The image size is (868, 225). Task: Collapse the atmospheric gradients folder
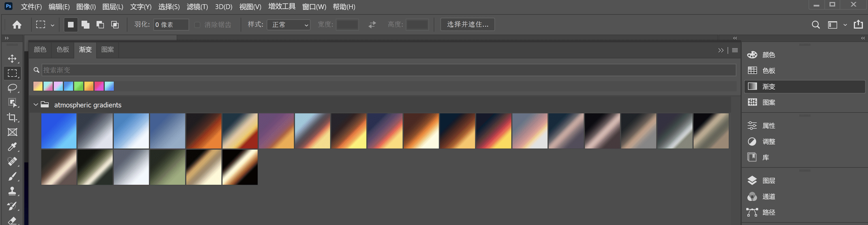[x=36, y=105]
